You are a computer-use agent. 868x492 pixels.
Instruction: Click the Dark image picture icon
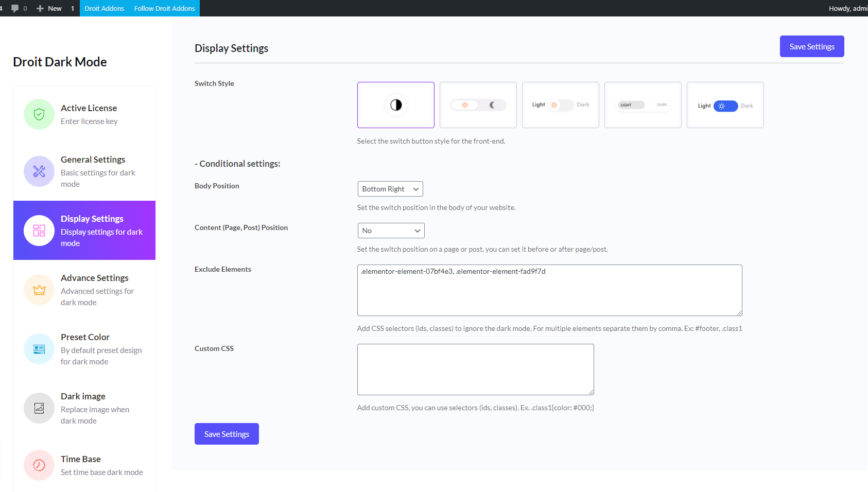(x=39, y=408)
